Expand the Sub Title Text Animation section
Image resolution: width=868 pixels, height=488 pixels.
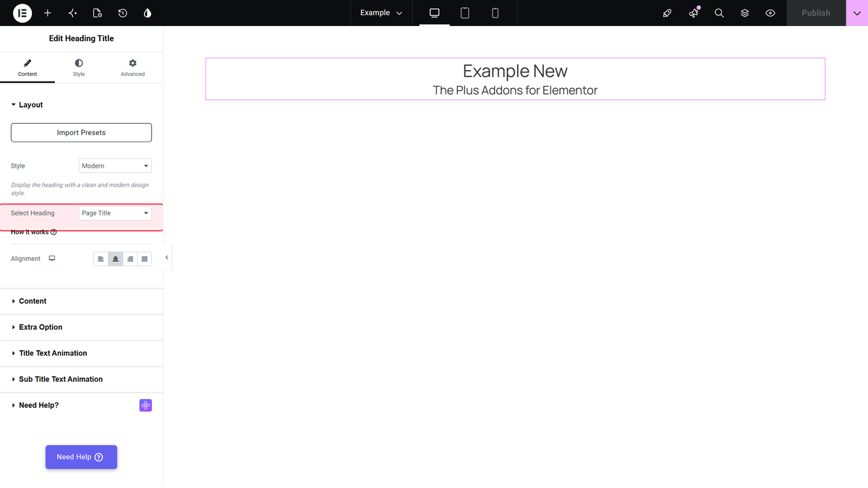coord(82,379)
